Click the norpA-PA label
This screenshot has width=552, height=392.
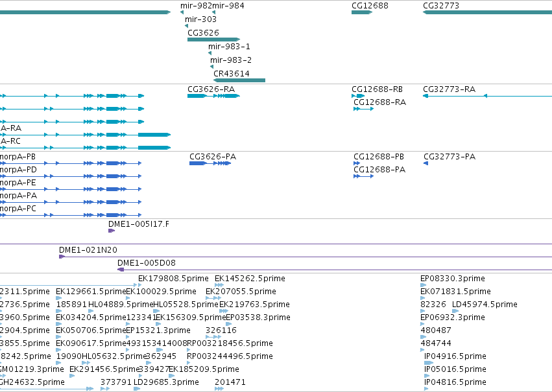[18, 196]
